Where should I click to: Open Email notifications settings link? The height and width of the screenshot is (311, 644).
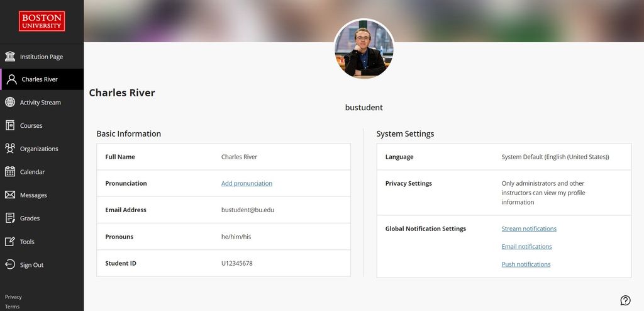[x=526, y=246]
